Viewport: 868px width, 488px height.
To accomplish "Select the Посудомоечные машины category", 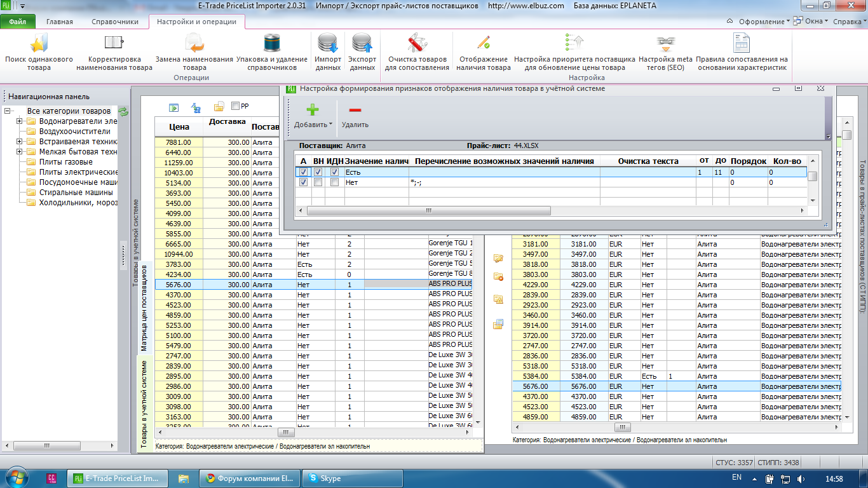I will pos(78,182).
